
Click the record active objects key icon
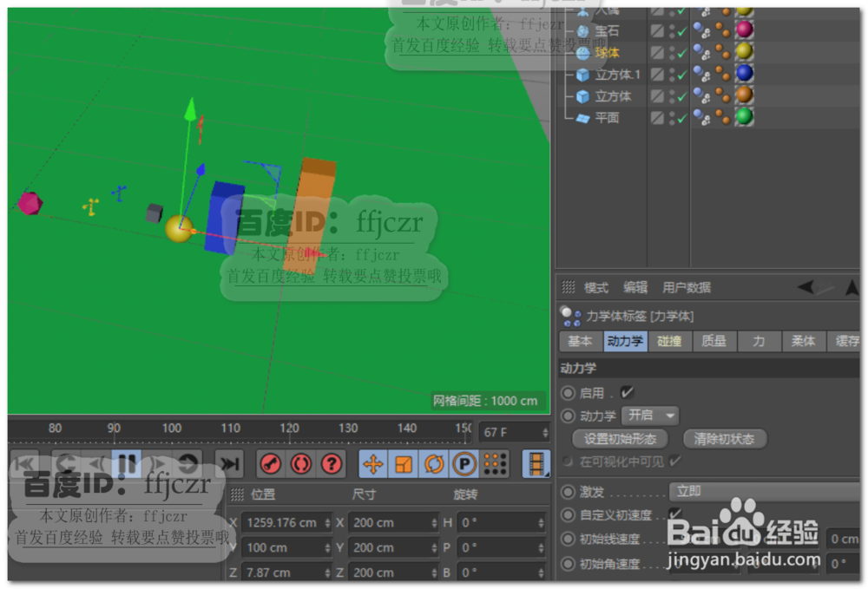[271, 463]
